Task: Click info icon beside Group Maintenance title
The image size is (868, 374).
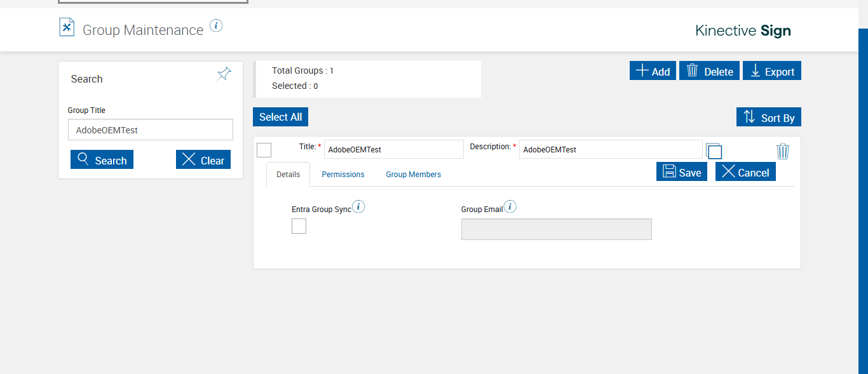Action: (x=216, y=26)
